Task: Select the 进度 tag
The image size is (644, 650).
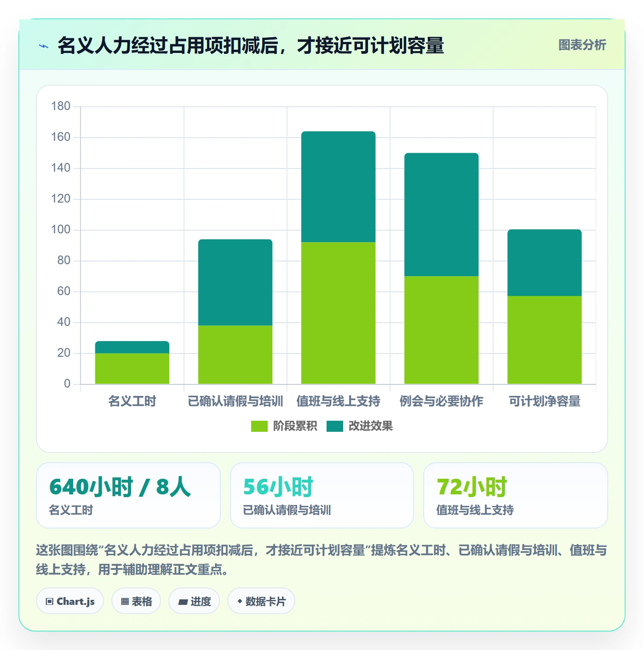Action: [x=194, y=601]
